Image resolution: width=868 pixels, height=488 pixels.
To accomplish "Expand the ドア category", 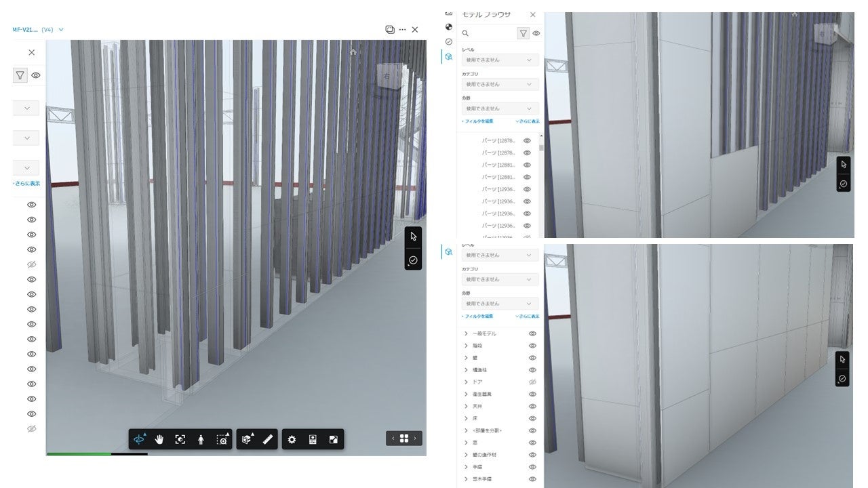I will pyautogui.click(x=466, y=382).
